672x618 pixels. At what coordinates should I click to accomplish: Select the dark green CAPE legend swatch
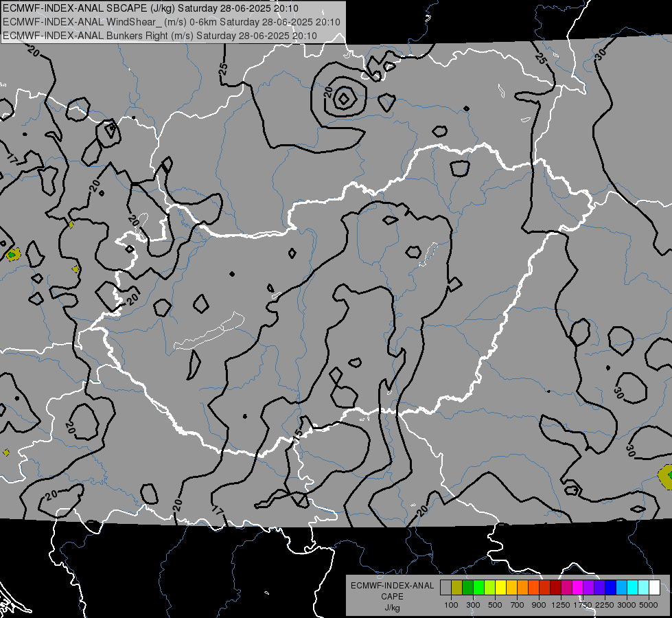coord(467,588)
